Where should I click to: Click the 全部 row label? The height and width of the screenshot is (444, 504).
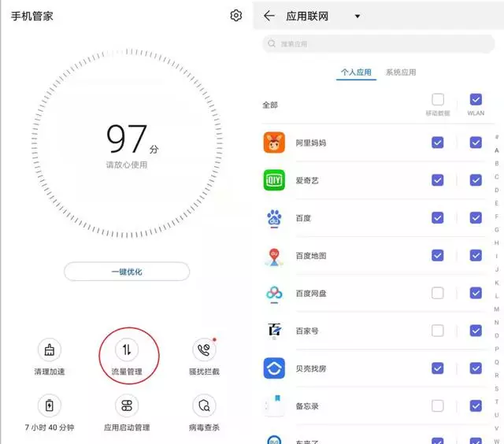[x=270, y=105]
